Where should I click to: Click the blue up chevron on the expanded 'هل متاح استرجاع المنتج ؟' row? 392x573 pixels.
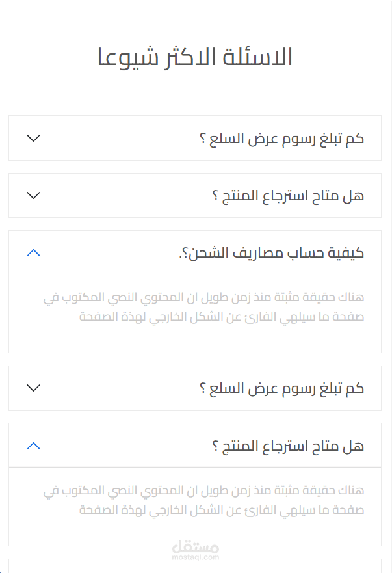coord(34,446)
